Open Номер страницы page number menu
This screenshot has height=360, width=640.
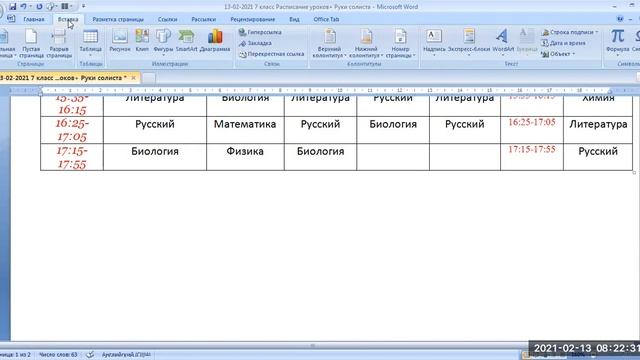click(400, 44)
